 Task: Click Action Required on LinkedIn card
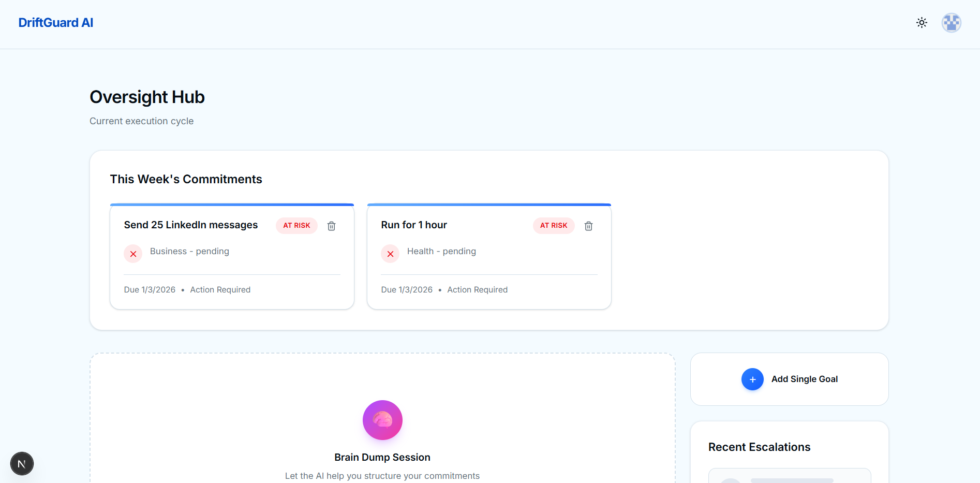point(220,290)
